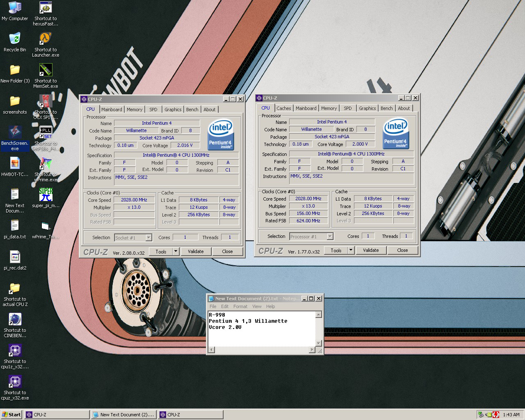Open Bench tab in right CPU-Z

(387, 108)
